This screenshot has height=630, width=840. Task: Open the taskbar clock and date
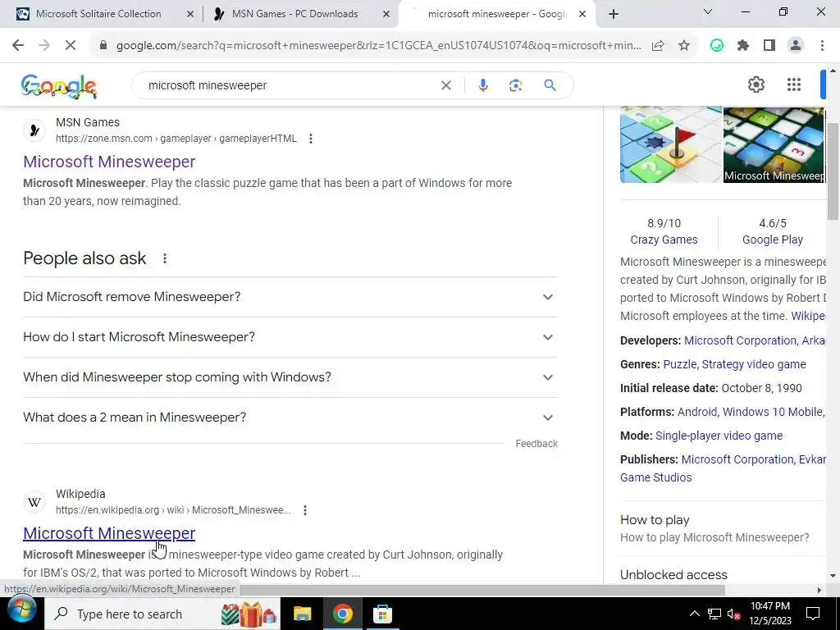tap(770, 614)
